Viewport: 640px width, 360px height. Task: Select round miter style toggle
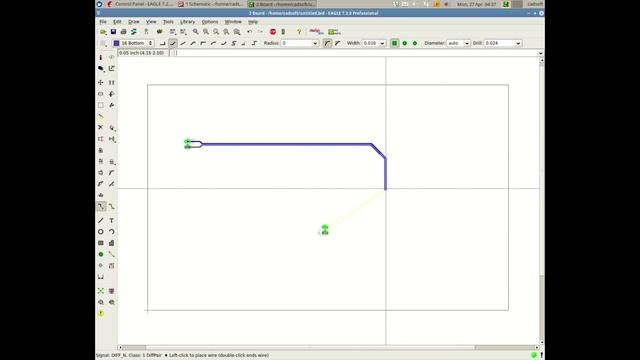pos(327,43)
